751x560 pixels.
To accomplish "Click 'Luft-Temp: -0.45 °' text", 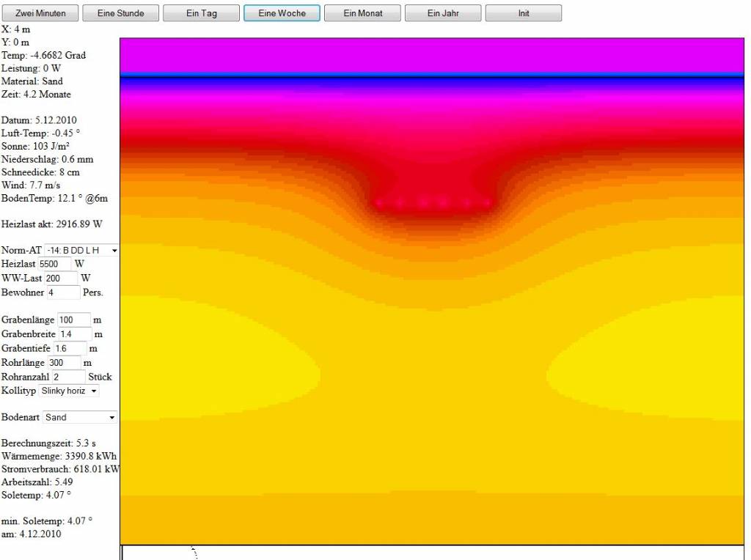I will [x=41, y=133].
